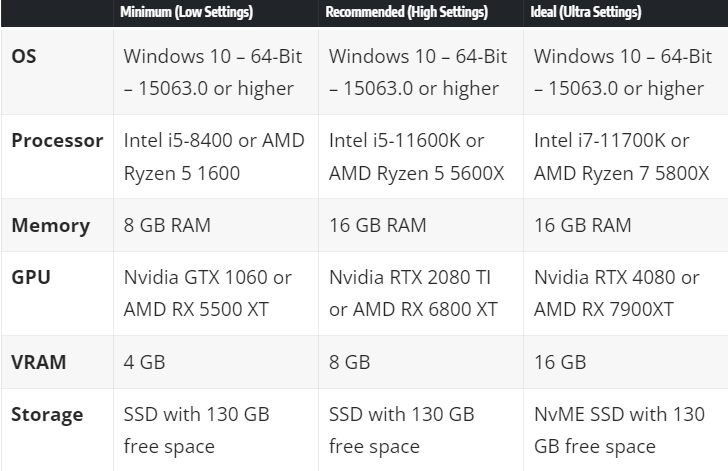Select the Nvidia RTX 2080 TI cell
Image resolution: width=728 pixels, height=471 pixels.
[x=412, y=293]
